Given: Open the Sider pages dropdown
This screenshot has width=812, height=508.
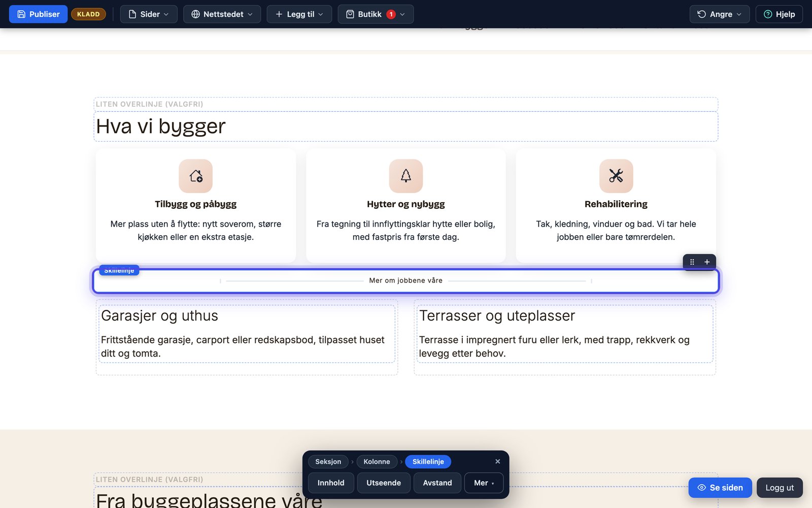Looking at the screenshot, I should (x=149, y=14).
